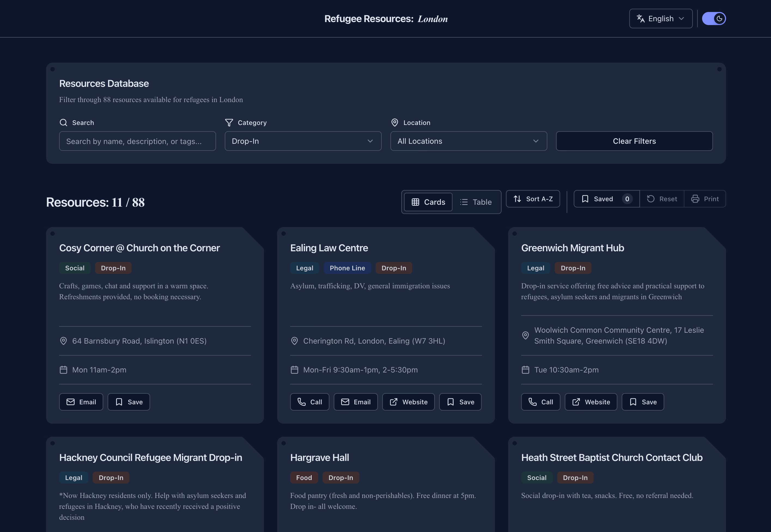
Task: Open the Category dropdown showing Drop-In
Action: click(303, 141)
